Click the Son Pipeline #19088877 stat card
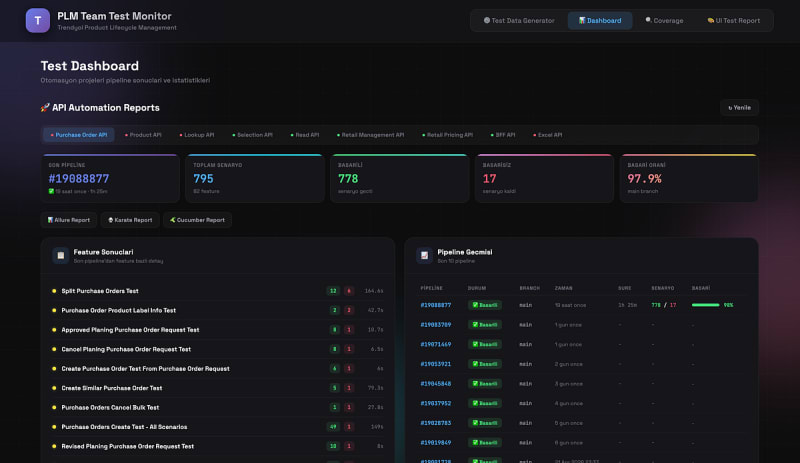 tap(110, 178)
